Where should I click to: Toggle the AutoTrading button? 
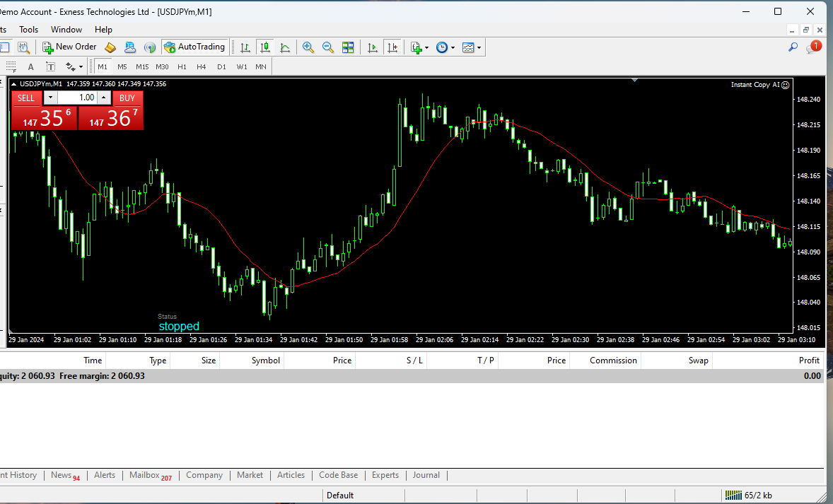pyautogui.click(x=194, y=47)
